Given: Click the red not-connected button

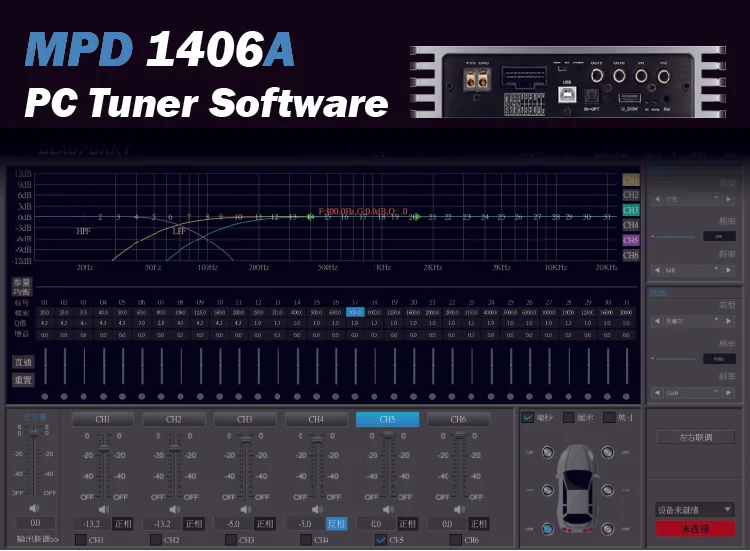Looking at the screenshot, I should 695,529.
